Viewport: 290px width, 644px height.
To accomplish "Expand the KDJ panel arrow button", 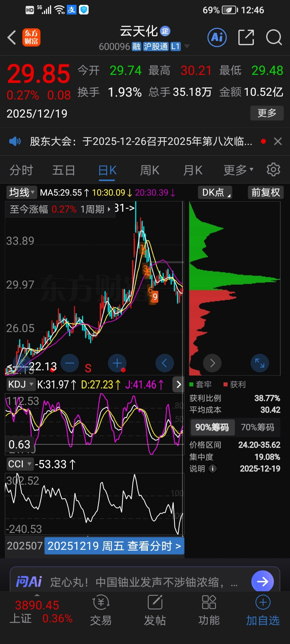I will (x=178, y=384).
